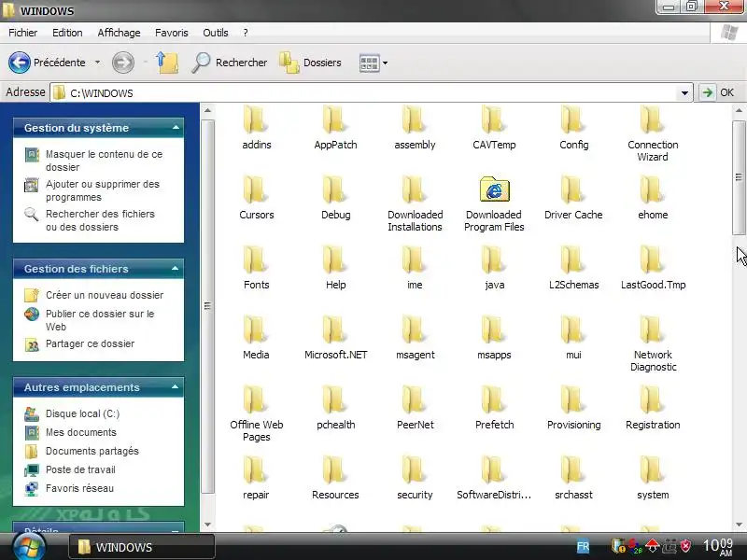Click the file list scroll down arrow
Screen dimensions: 747x560
pos(739,525)
